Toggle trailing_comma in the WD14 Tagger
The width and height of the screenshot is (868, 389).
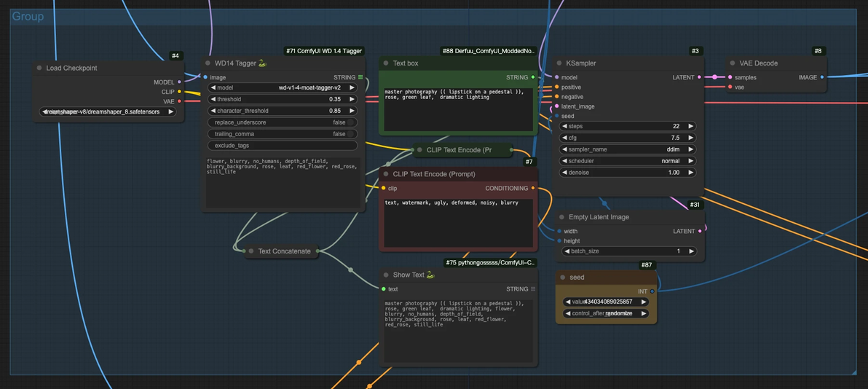[283, 134]
